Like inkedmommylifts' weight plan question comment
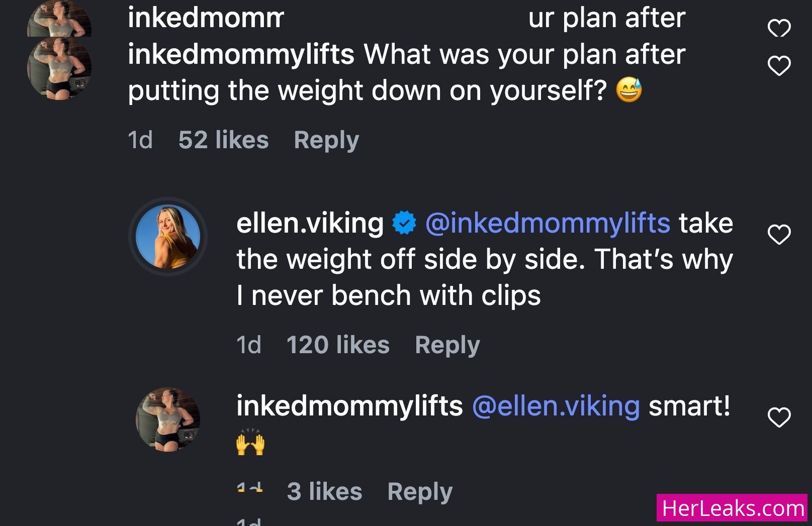Image resolution: width=812 pixels, height=526 pixels. pos(779,66)
